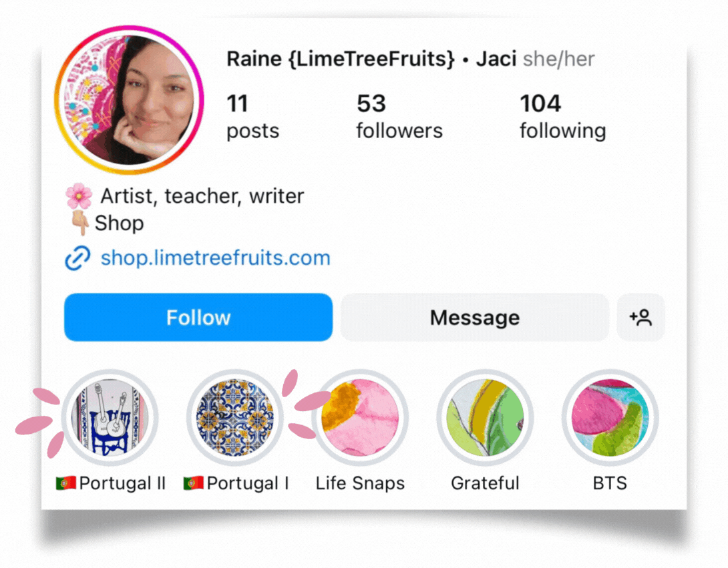Click the Portugal flag beside Portugal II

66,483
